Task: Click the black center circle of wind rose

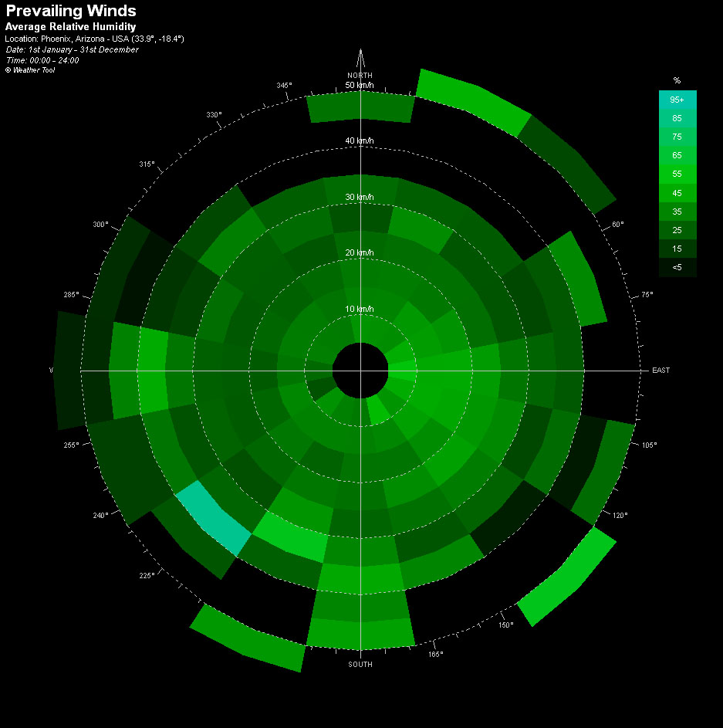Action: pyautogui.click(x=360, y=371)
